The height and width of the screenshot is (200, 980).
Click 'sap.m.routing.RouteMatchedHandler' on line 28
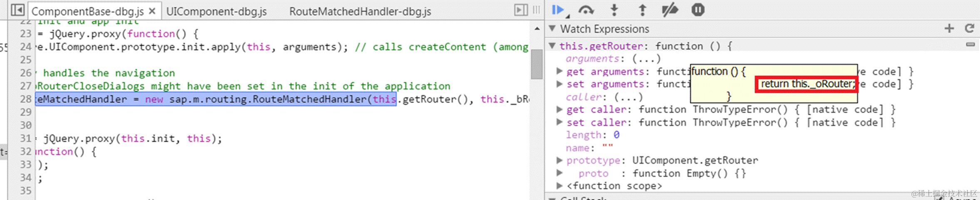point(268,99)
